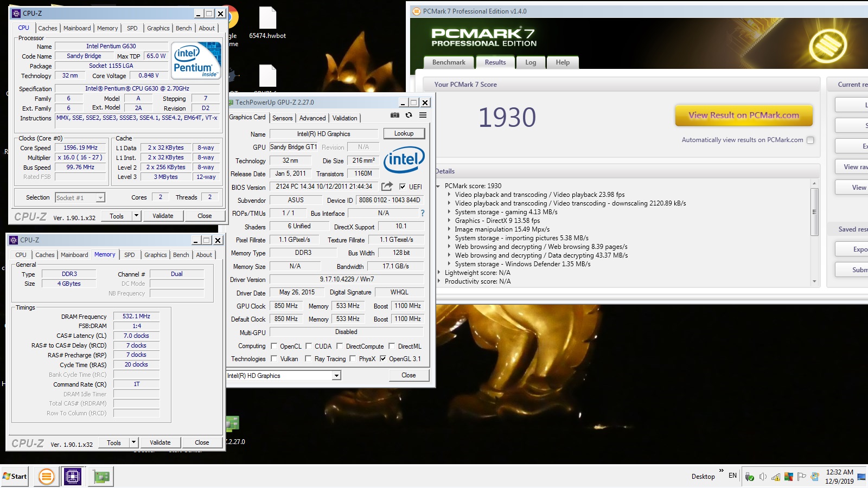Click the EN language indicator
The image size is (868, 488).
(x=732, y=476)
